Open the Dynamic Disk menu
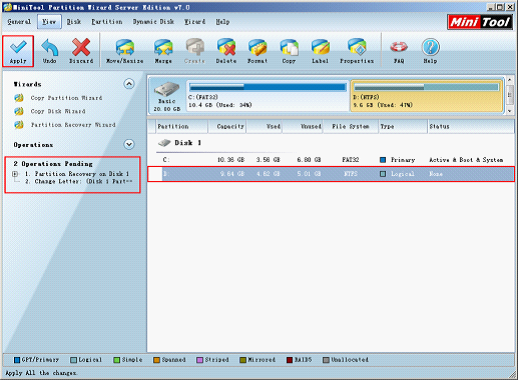The image size is (518, 380). [x=153, y=22]
